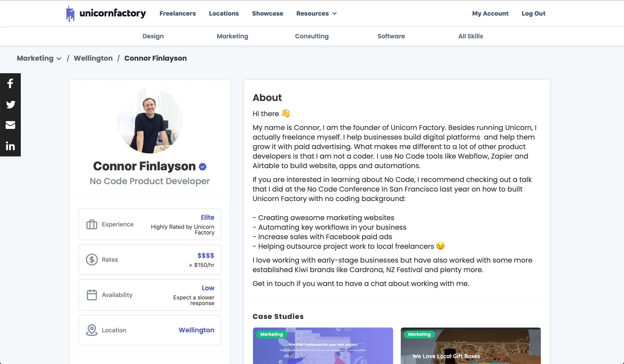The image size is (624, 364).
Task: Click the About heading
Action: pos(267,97)
